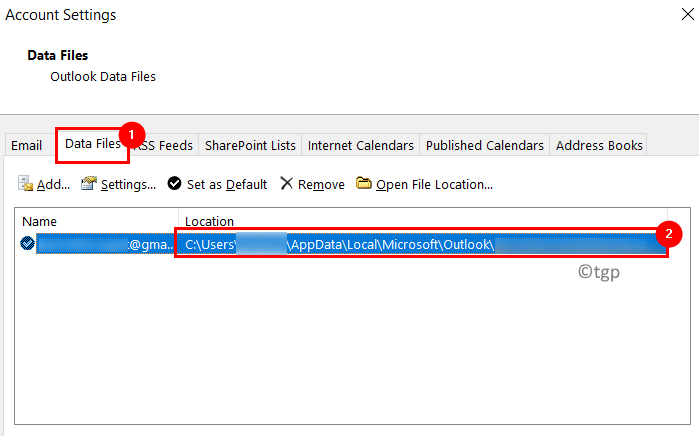Image resolution: width=699 pixels, height=436 pixels.
Task: Click the Add data file icon
Action: pos(25,183)
